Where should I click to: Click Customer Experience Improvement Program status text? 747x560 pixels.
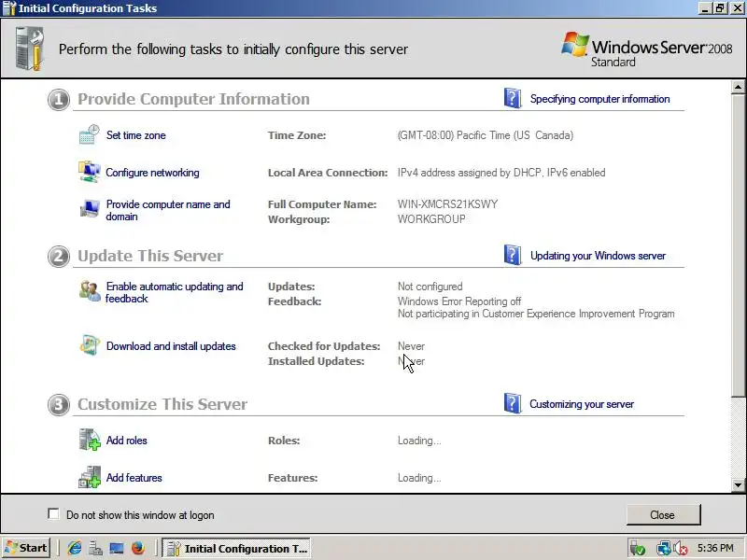pos(536,314)
